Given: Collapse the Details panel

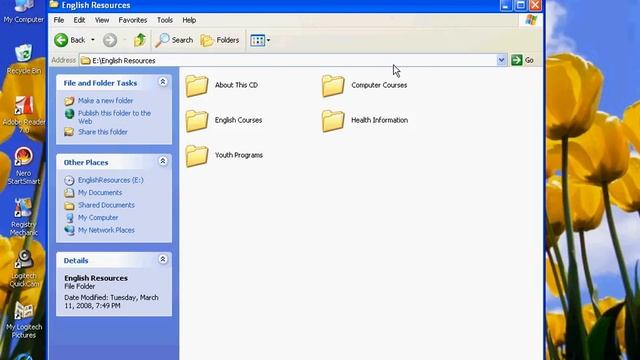Looking at the screenshot, I should point(162,259).
